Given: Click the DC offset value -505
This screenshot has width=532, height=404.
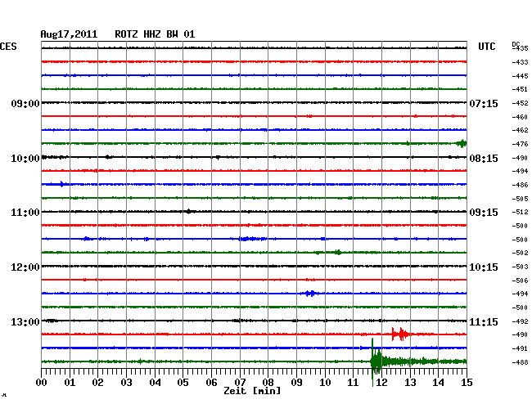Looking at the screenshot, I should point(520,199).
